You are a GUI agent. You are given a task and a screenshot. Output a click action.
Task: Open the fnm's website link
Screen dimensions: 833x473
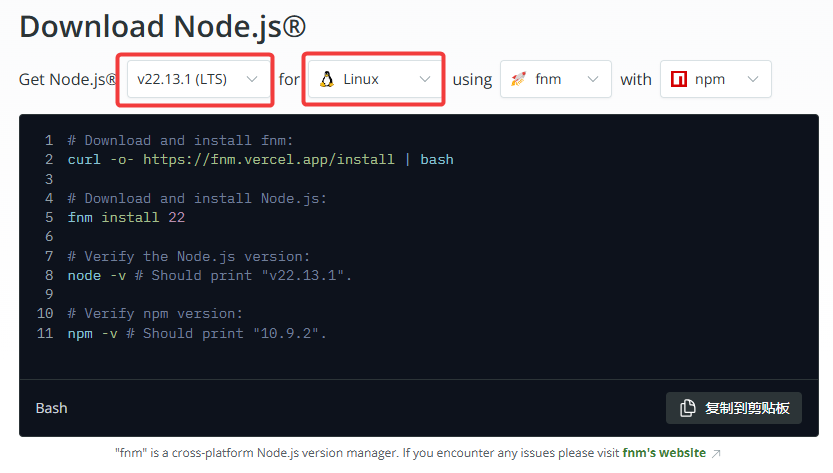(663, 453)
